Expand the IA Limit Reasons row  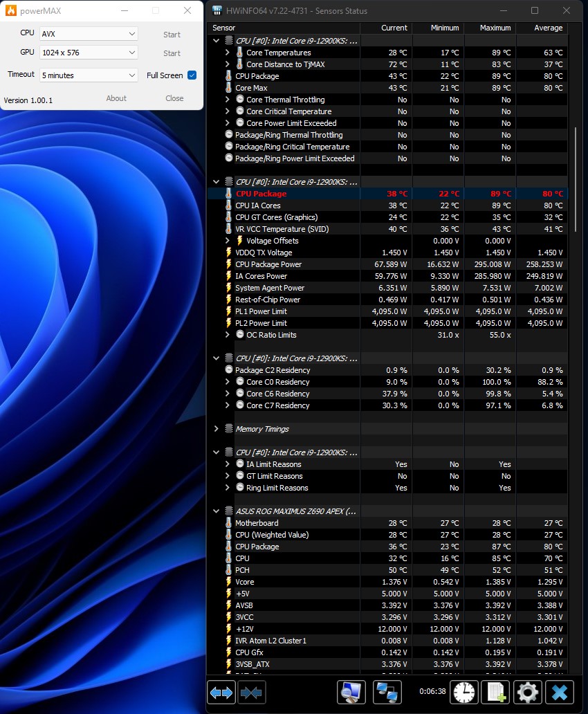pos(228,464)
